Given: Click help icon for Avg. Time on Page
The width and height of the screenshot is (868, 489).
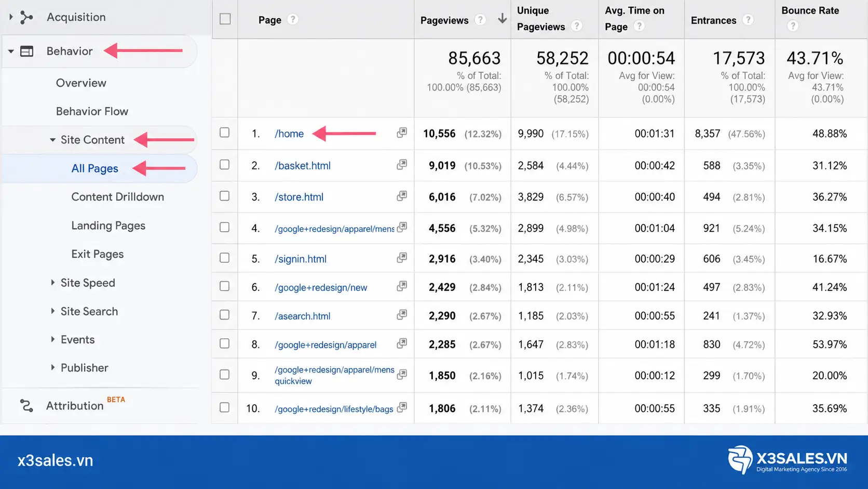Looking at the screenshot, I should (x=639, y=26).
